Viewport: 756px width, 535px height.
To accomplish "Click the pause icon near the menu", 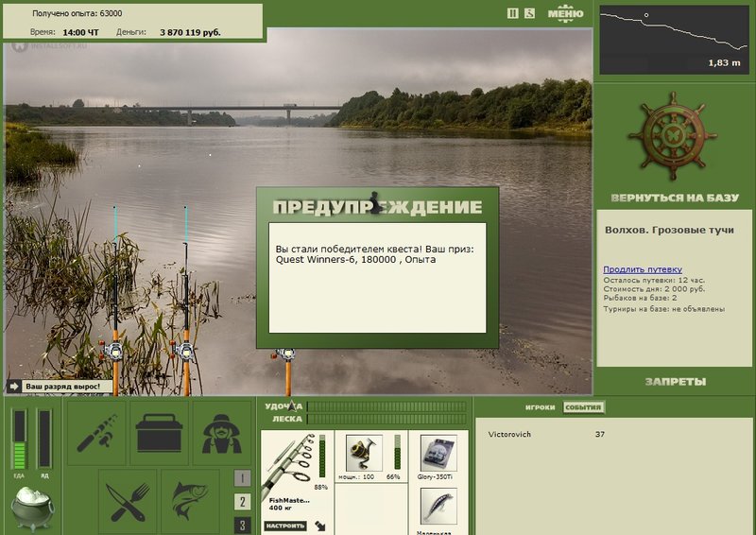I will tap(513, 13).
